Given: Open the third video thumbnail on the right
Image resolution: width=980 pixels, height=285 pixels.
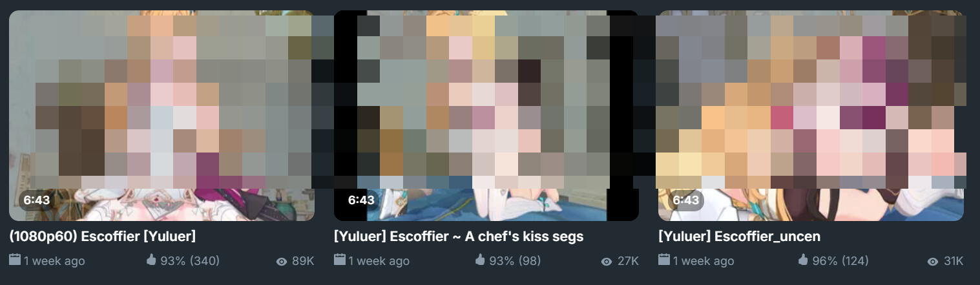Looking at the screenshot, I should pyautogui.click(x=811, y=115).
